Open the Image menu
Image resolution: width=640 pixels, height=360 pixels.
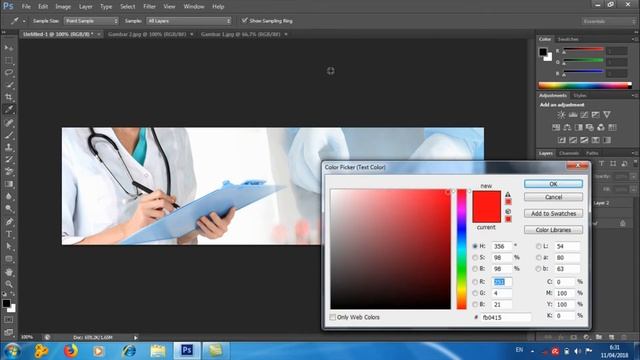[63, 7]
